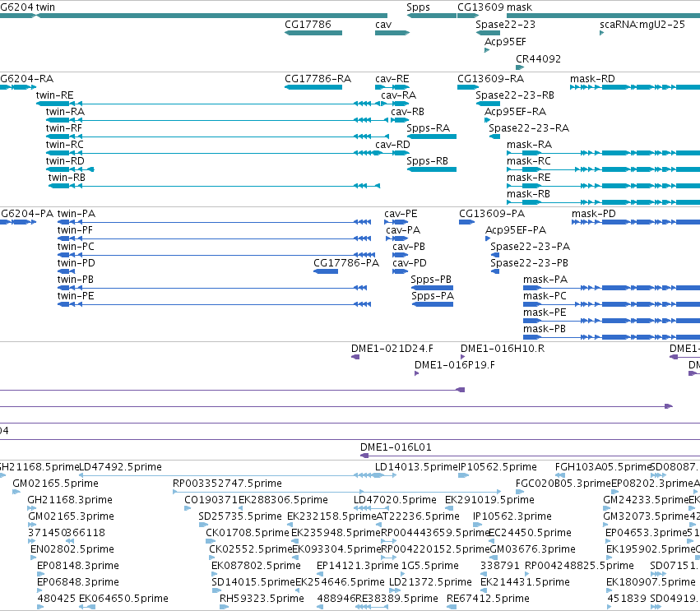Click the mask-PA protein label
This screenshot has height=611, width=700.
tap(545, 280)
